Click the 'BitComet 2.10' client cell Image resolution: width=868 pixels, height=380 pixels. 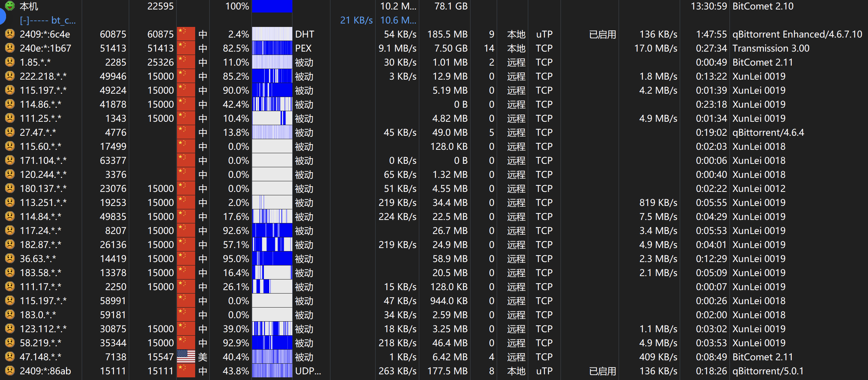(763, 6)
